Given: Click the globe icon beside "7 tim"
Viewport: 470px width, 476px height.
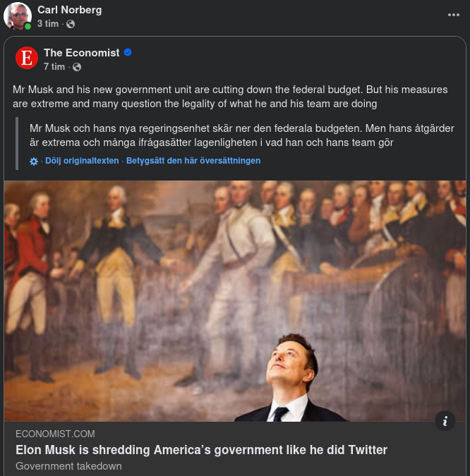Looking at the screenshot, I should pos(77,67).
